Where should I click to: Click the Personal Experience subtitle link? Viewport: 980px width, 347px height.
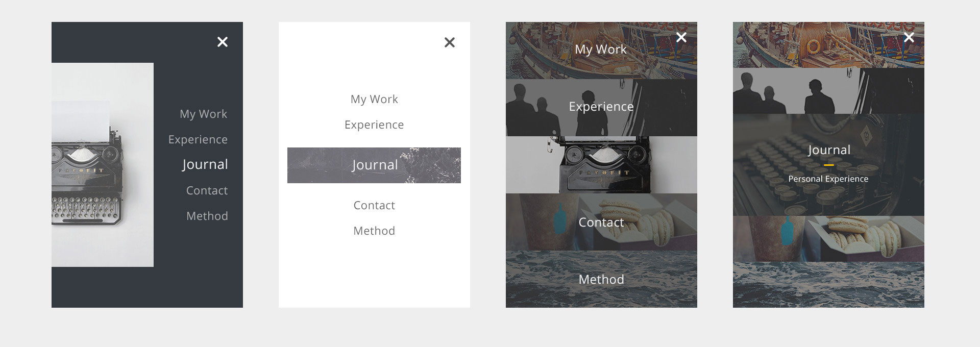(x=828, y=179)
